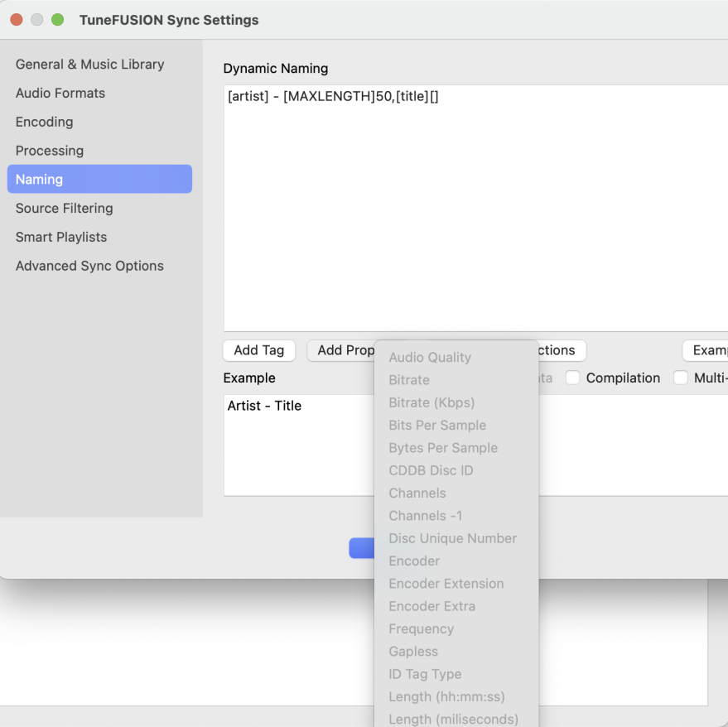
Task: Choose ID Tag Type property
Action: pos(456,674)
